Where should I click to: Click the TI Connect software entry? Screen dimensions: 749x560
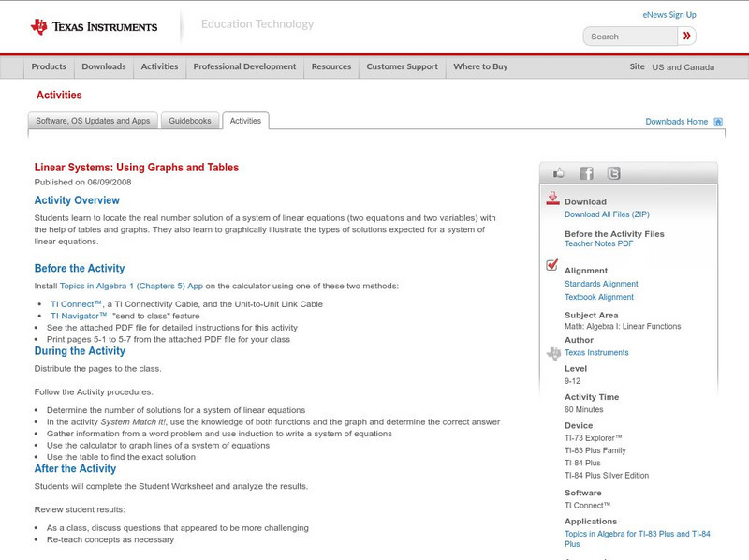pyautogui.click(x=588, y=506)
